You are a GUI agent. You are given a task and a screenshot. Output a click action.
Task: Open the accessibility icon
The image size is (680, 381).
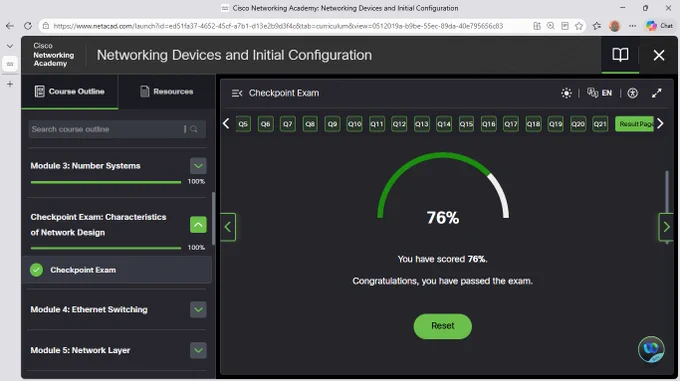632,93
